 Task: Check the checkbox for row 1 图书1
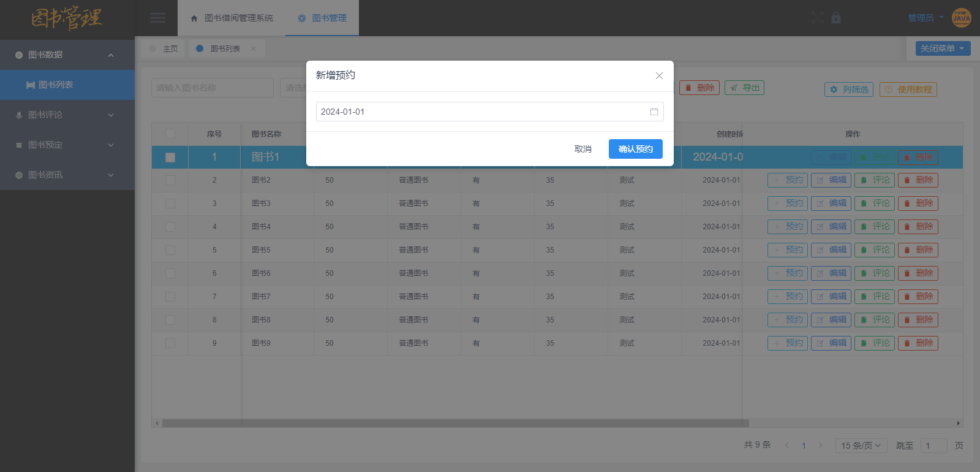click(170, 158)
